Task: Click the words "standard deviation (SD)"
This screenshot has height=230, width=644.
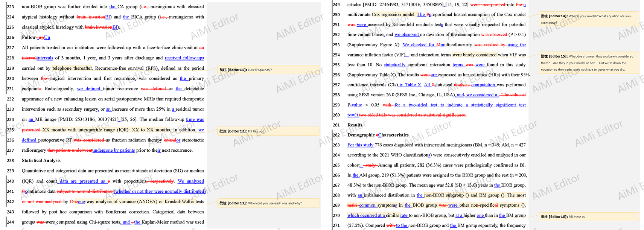Action: coord(160,171)
